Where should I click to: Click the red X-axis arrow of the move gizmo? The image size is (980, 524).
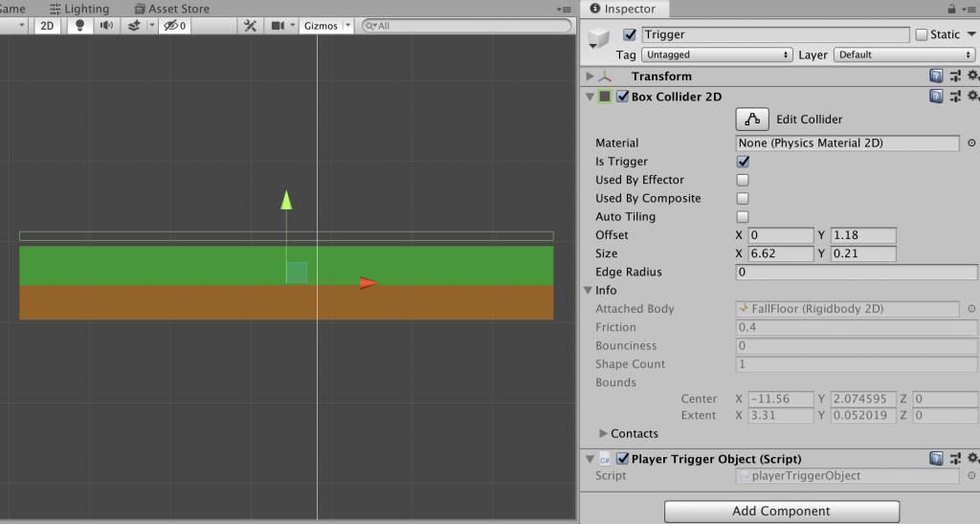[368, 283]
